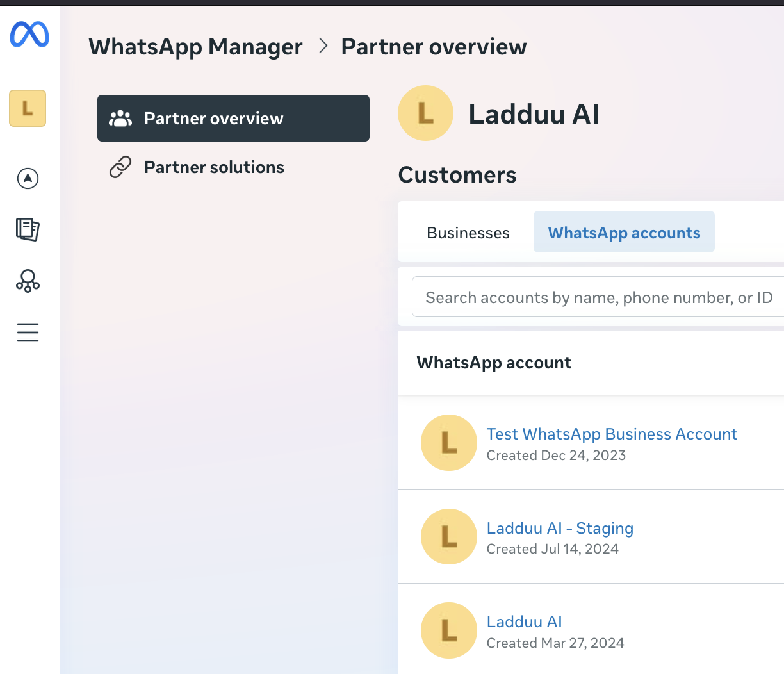
Task: Click the Ladduu AI - Staging avatar
Action: click(x=449, y=537)
